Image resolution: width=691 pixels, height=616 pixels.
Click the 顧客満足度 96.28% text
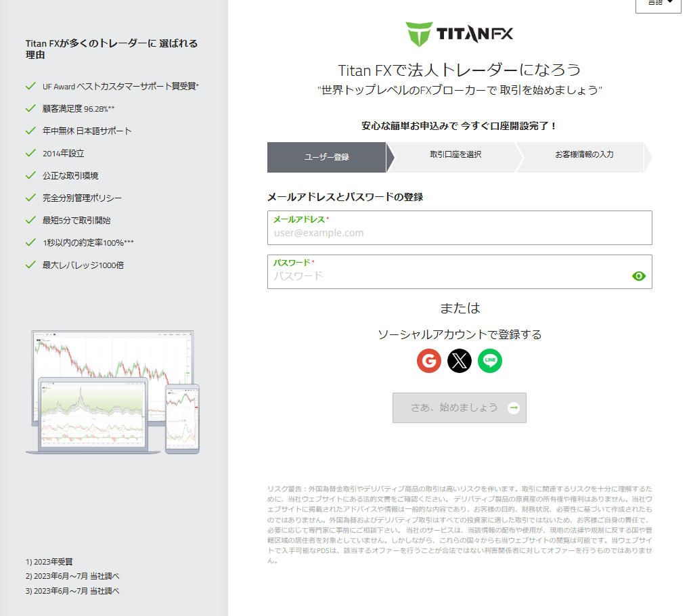tap(79, 109)
